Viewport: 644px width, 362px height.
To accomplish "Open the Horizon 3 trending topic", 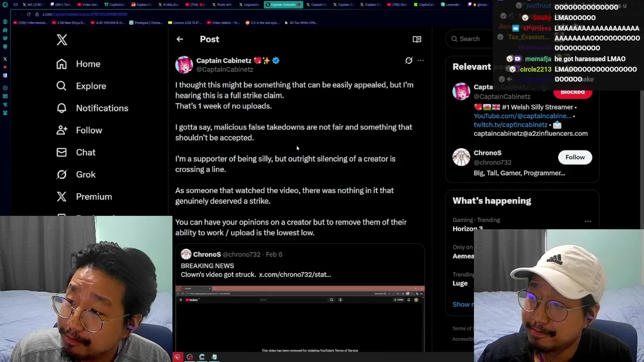I will click(467, 229).
